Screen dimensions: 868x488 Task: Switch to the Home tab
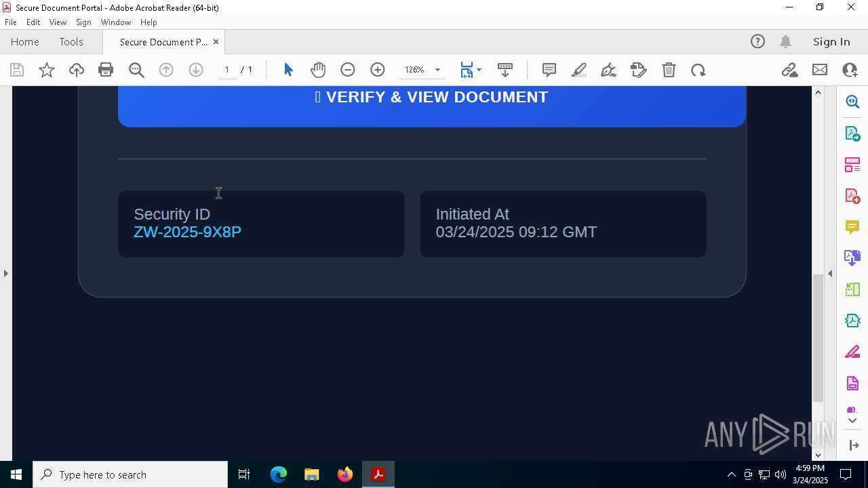pos(25,41)
